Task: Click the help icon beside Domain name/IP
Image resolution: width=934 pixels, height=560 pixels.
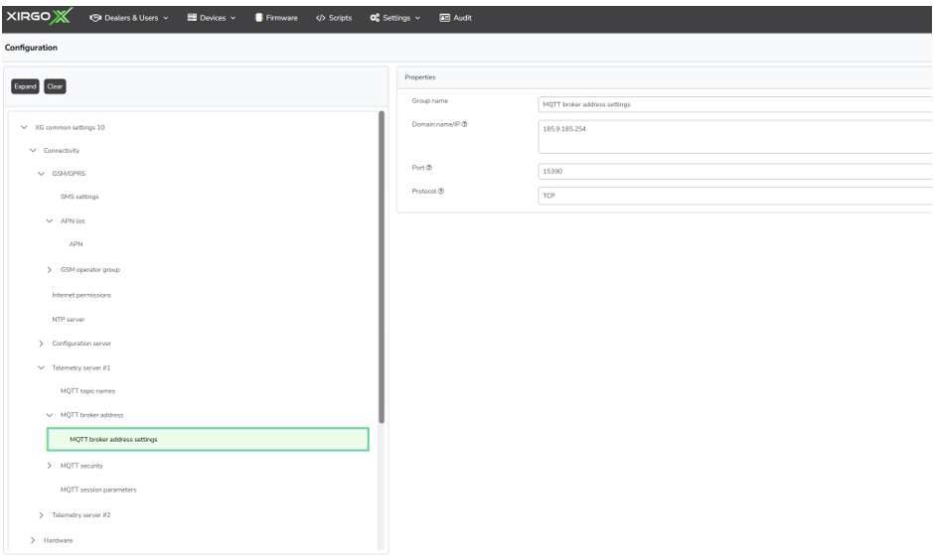Action: tap(464, 123)
